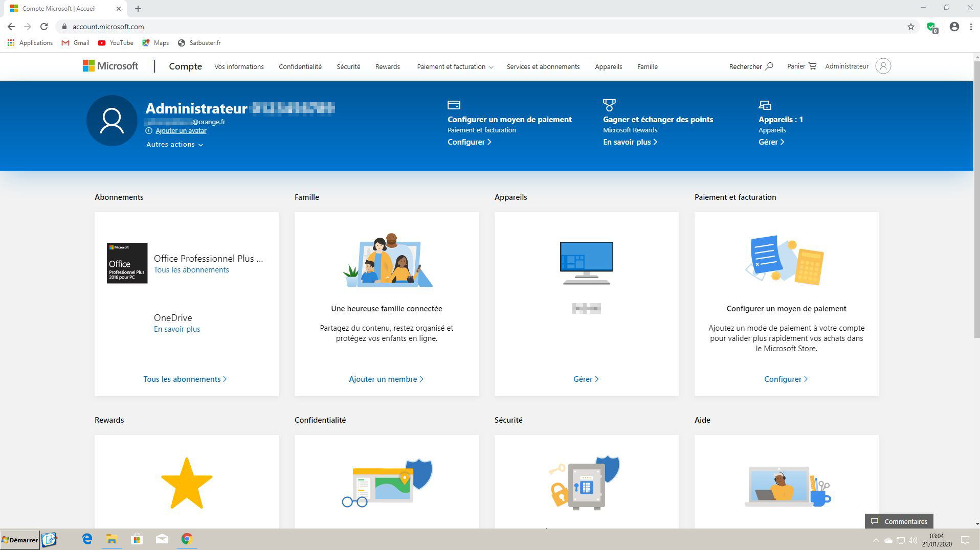Open Vos informations tab
This screenshot has width=980, height=550.
[239, 67]
